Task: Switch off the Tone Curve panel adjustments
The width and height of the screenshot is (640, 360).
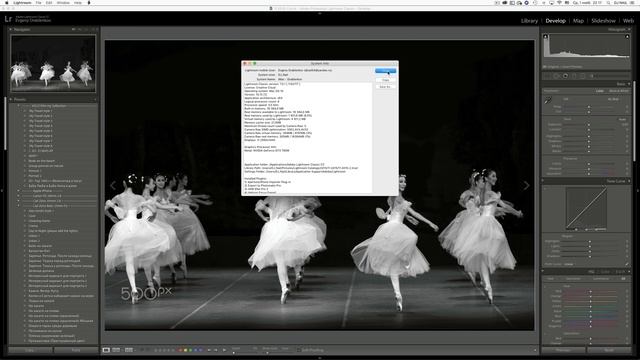Action: click(x=543, y=181)
